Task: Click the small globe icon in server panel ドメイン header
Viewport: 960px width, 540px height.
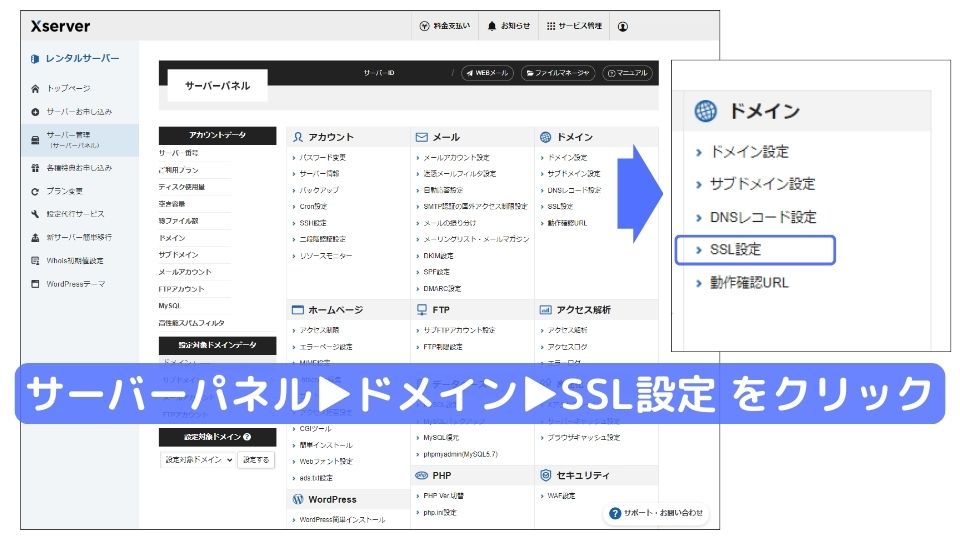Action: point(546,137)
